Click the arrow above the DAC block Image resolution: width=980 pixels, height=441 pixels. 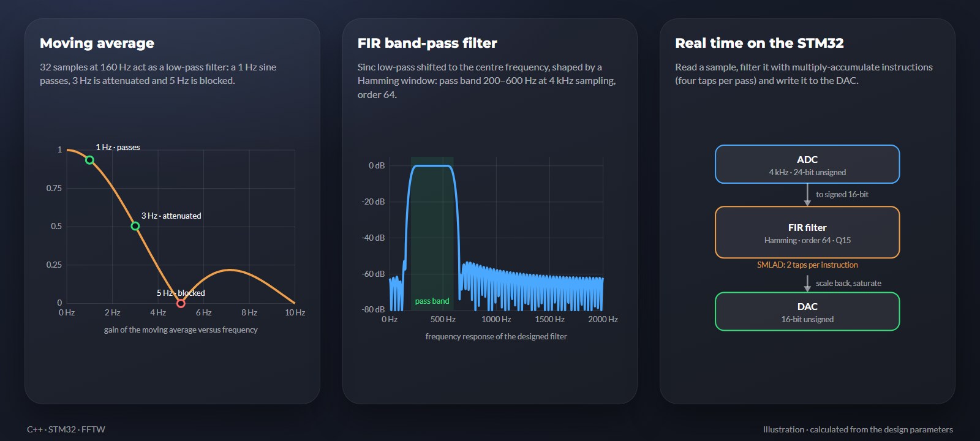(807, 284)
